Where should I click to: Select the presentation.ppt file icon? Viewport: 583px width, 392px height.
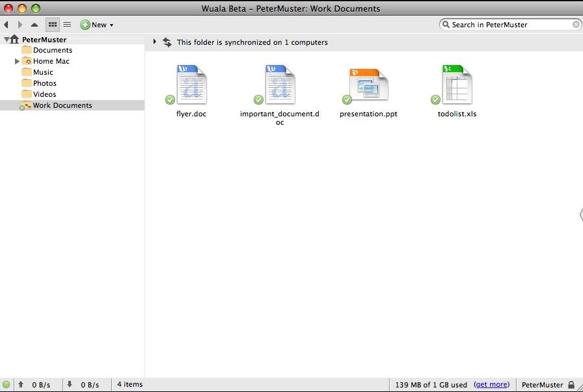368,85
